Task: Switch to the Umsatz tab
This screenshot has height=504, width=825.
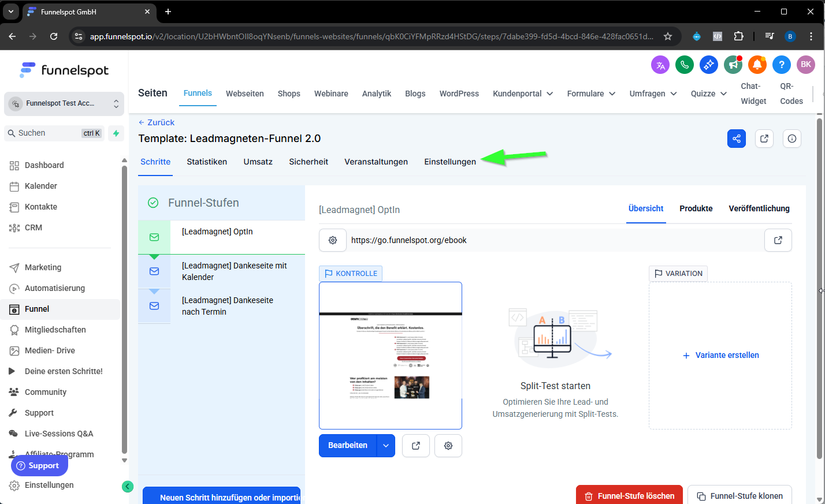Action: (258, 162)
